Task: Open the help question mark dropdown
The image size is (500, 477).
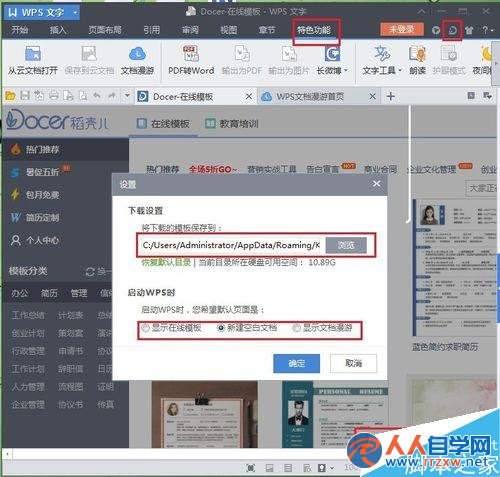Action: (488, 30)
